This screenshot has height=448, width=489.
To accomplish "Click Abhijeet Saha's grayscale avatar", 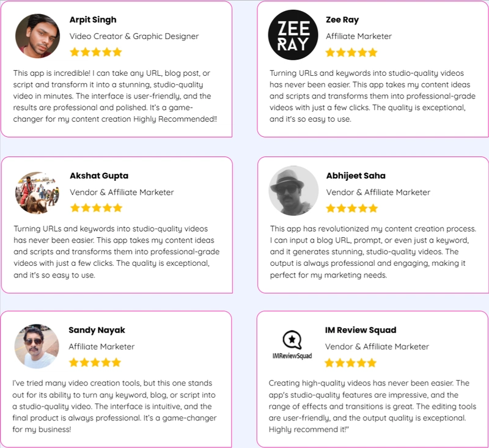I will coord(293,191).
